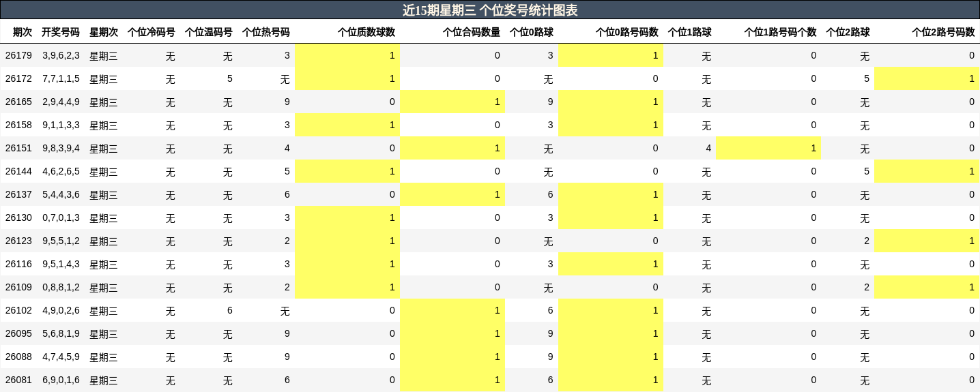Click draw numbers 4,6,2,6,5
980x392 pixels.
(x=61, y=171)
